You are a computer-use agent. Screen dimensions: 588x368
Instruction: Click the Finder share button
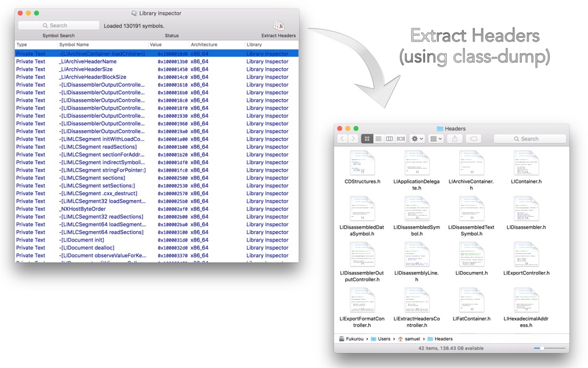tap(454, 139)
